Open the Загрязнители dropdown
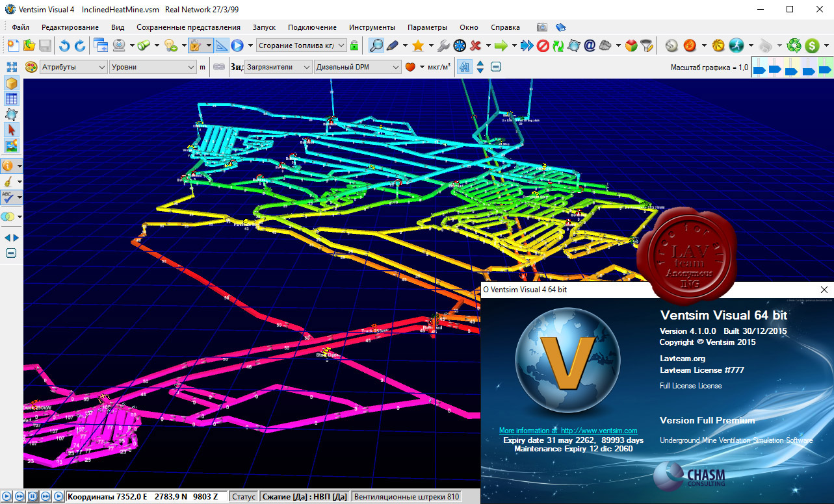Screen dimensions: 834x504 (279, 67)
